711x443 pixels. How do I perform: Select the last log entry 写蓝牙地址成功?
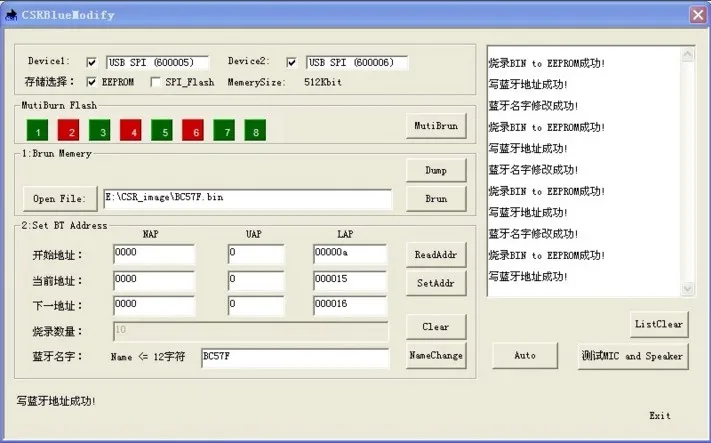528,276
